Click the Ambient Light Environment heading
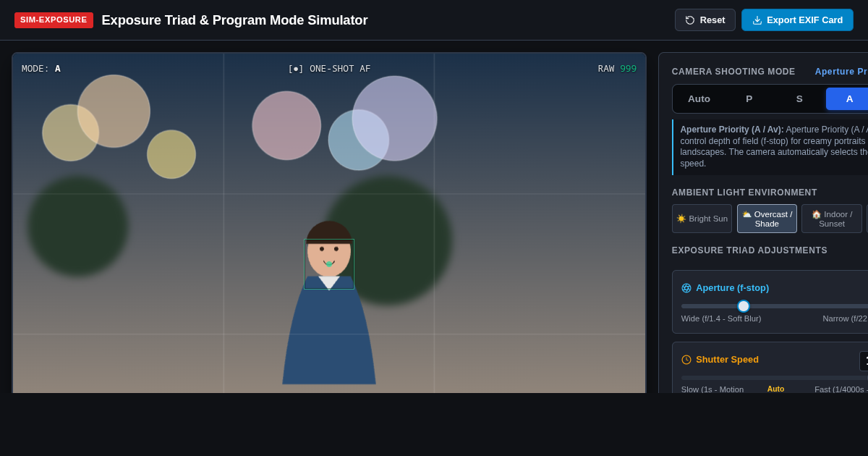 [744, 193]
